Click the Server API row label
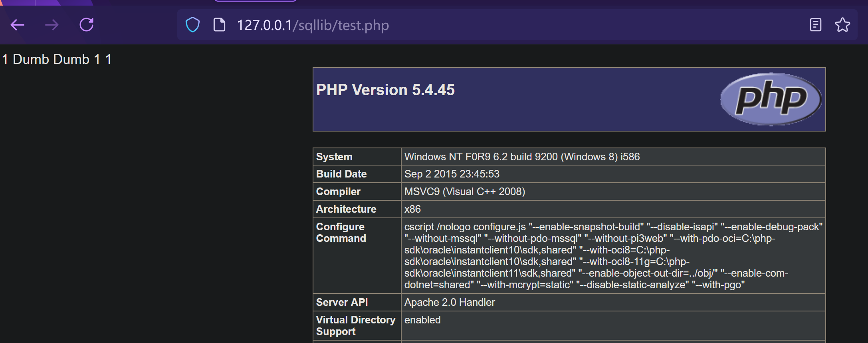This screenshot has height=343, width=868. point(342,302)
